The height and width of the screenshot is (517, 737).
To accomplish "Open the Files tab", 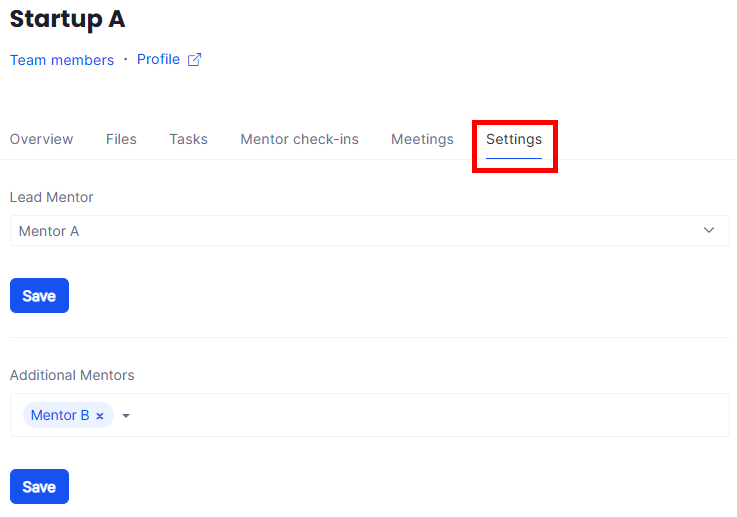I will coord(121,139).
